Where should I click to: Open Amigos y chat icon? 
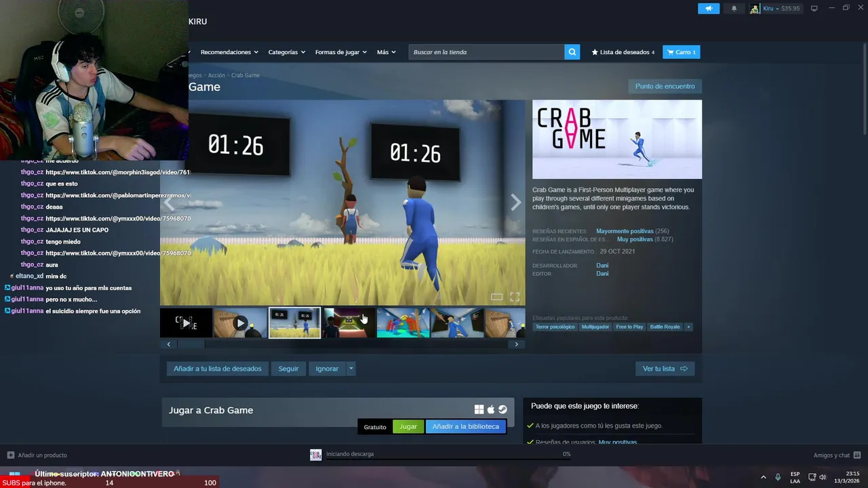[857, 455]
